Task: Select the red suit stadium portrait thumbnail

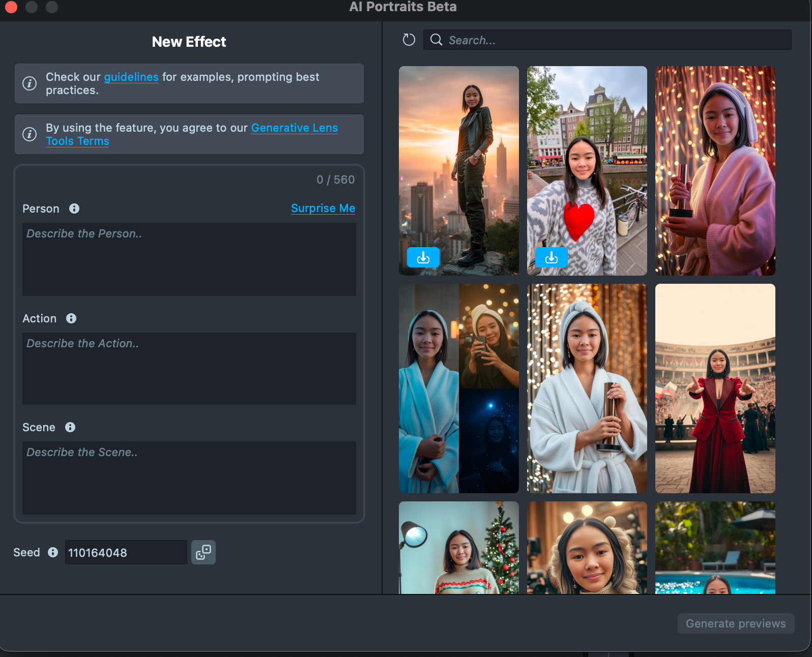Action: tap(715, 389)
